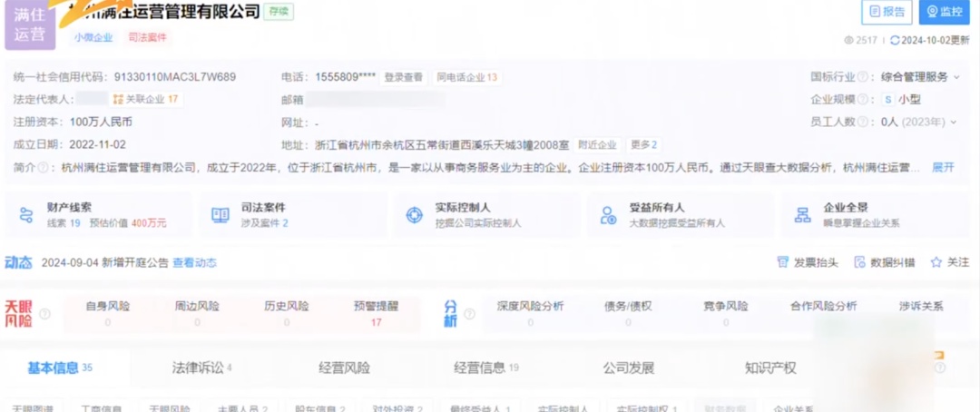Click the 关注 star icon

click(936, 262)
